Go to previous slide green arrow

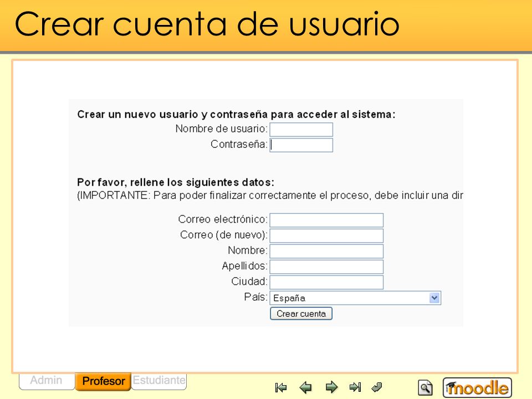(306, 387)
